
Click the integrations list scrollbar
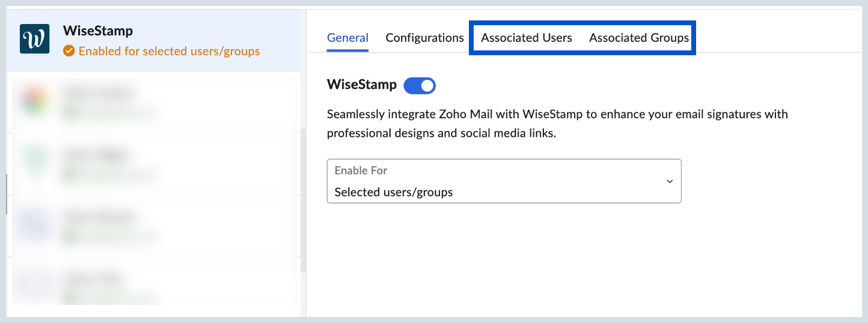pyautogui.click(x=303, y=200)
